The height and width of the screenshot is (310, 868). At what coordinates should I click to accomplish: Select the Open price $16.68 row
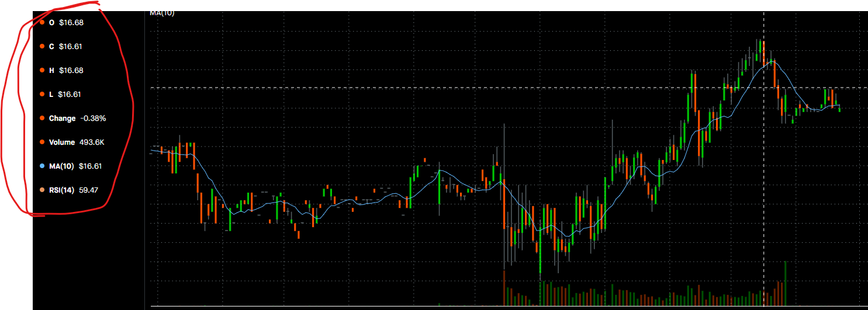(61, 22)
